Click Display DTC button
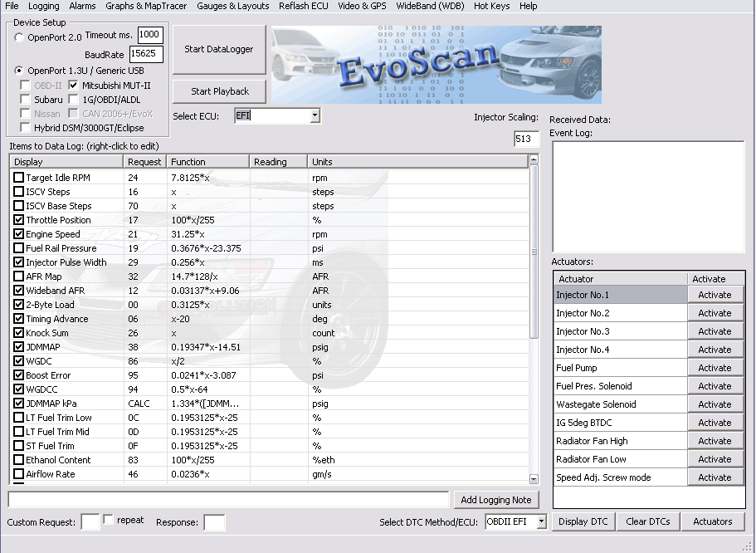 (583, 521)
